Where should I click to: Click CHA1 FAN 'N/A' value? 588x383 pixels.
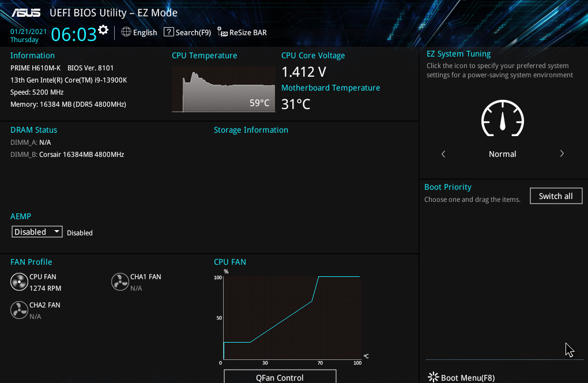136,288
